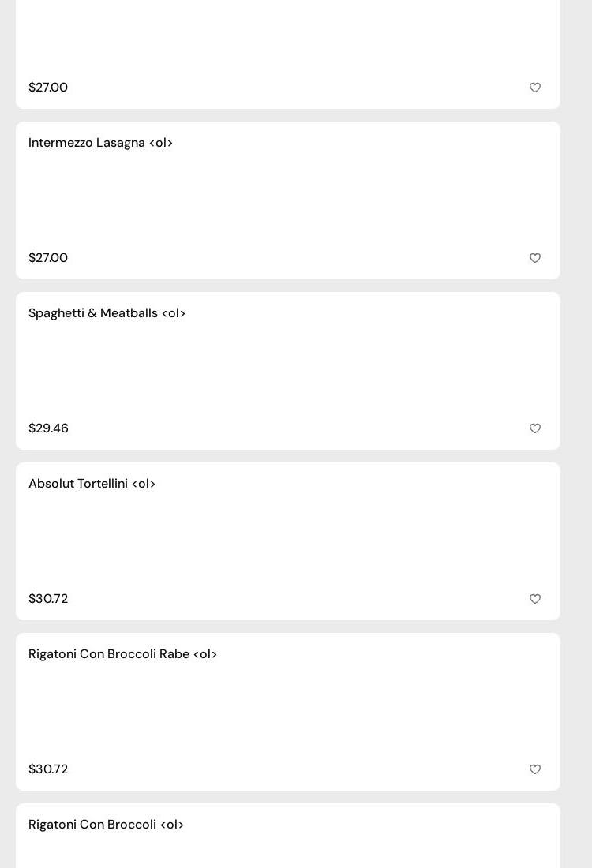Like Absolut Tortellini using the heart icon
The height and width of the screenshot is (868, 592).
point(535,599)
